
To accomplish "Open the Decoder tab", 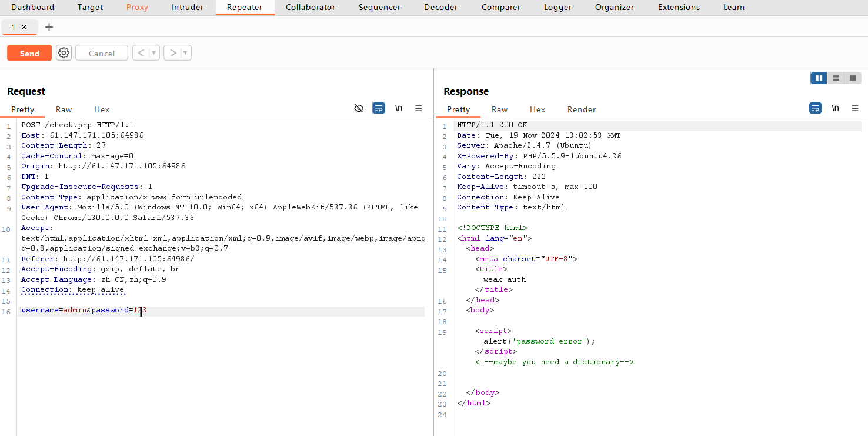I will click(x=440, y=8).
